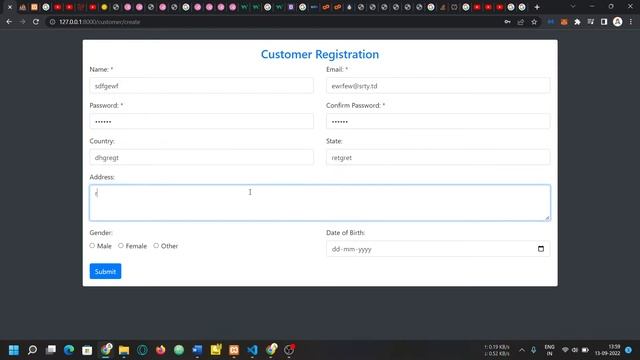
Task: Go back to the previous page
Action: (x=9, y=22)
